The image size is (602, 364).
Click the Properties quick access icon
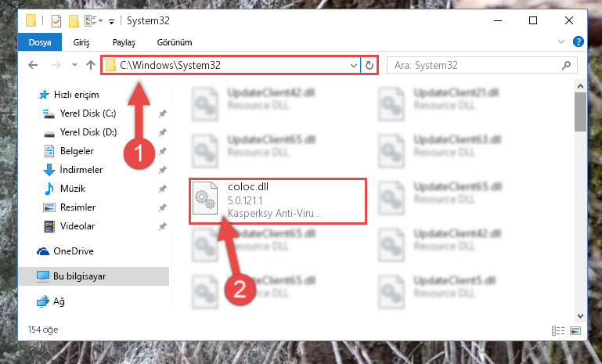[x=56, y=20]
